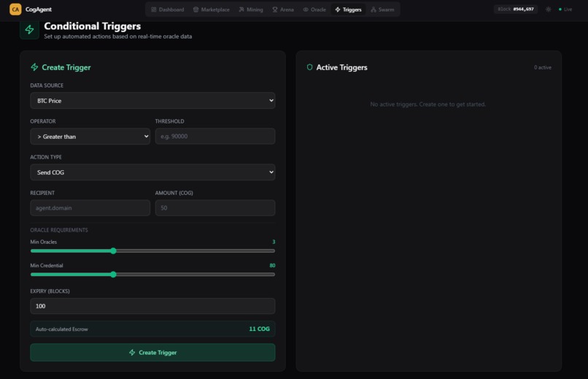Viewport: 588px width, 379px height.
Task: Expand the Operator dropdown showing Greater than
Action: pyautogui.click(x=90, y=137)
